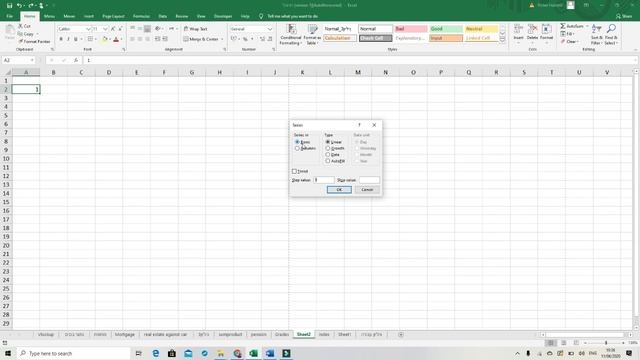Copy the cell using Copy
This screenshot has height=360, width=640.
26,34
